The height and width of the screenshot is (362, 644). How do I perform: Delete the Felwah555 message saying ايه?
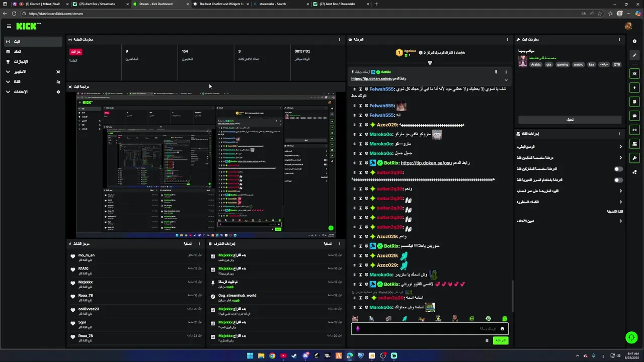click(x=354, y=115)
